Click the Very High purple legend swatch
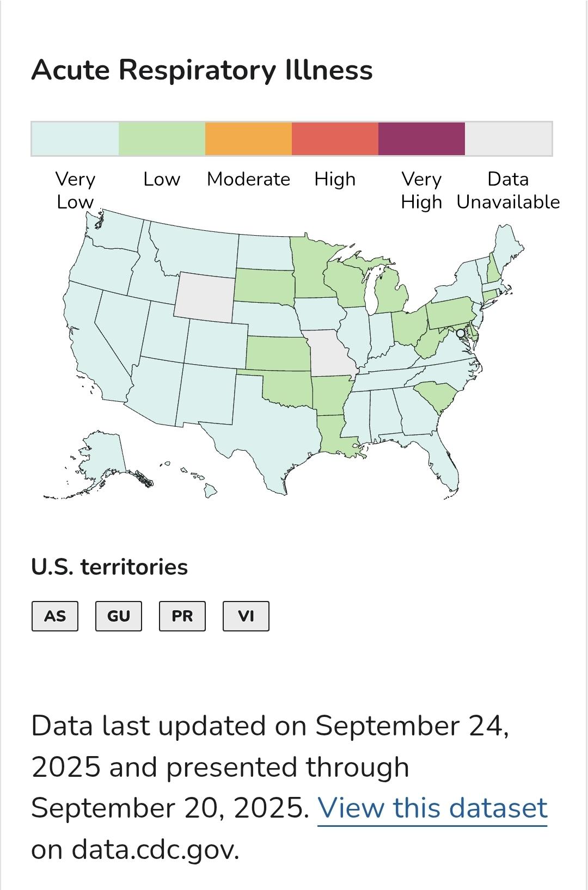Screen dimensions: 588x890 421,139
